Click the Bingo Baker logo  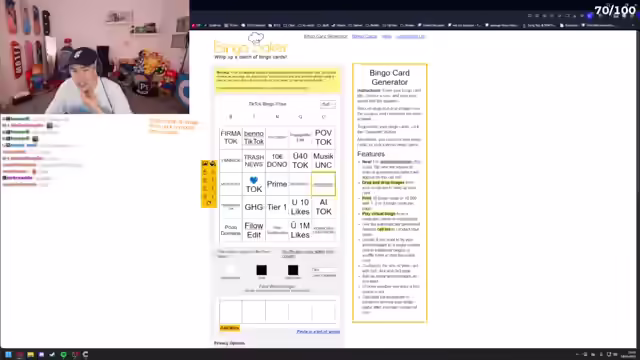[x=250, y=45]
